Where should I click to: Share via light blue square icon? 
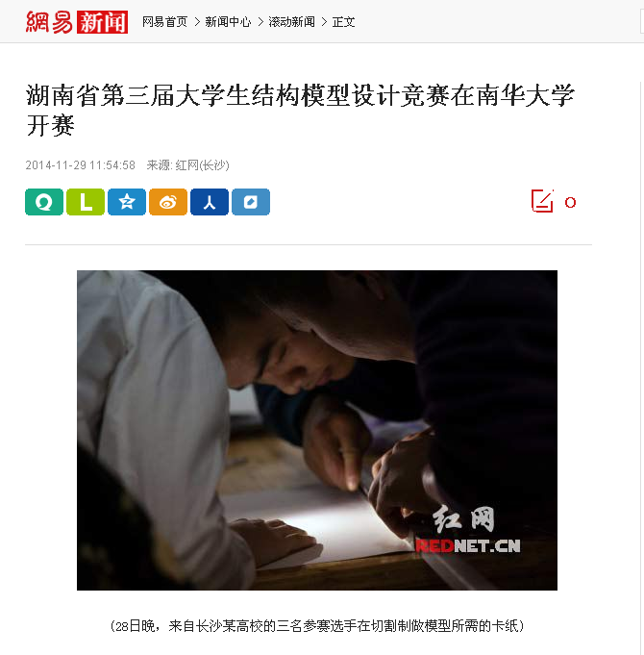[251, 202]
